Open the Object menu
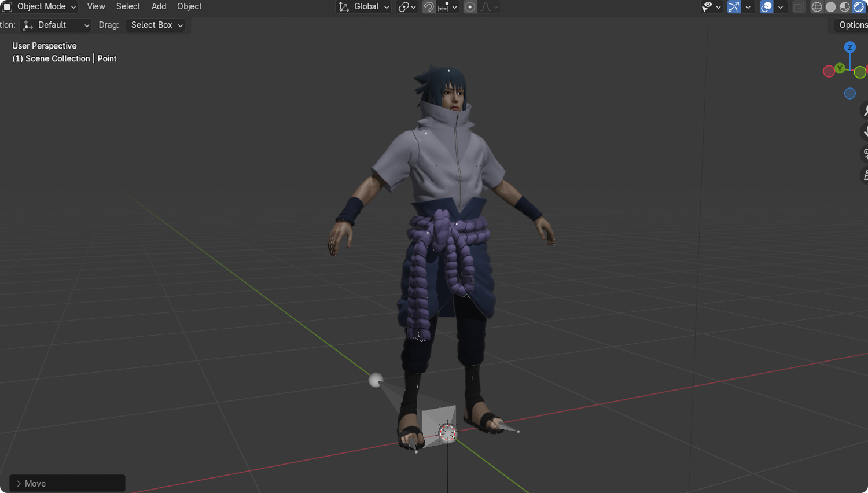The width and height of the screenshot is (868, 493). tap(189, 6)
